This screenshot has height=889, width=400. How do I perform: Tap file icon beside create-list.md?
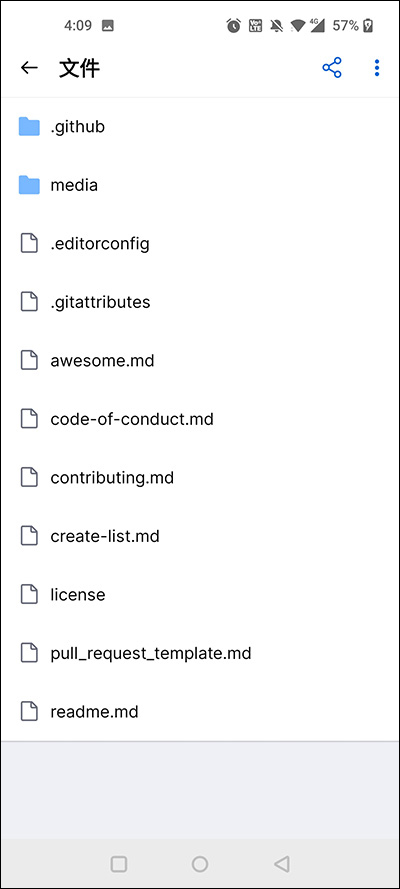pos(29,536)
